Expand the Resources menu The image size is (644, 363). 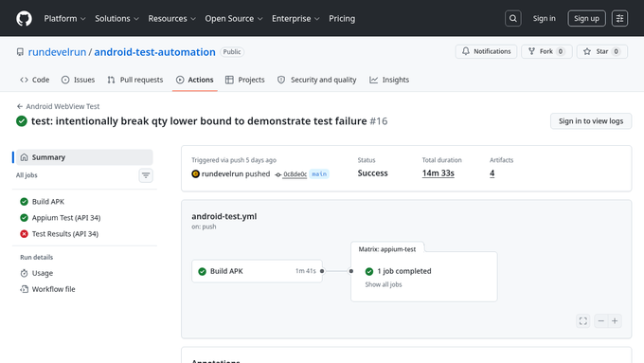[172, 19]
